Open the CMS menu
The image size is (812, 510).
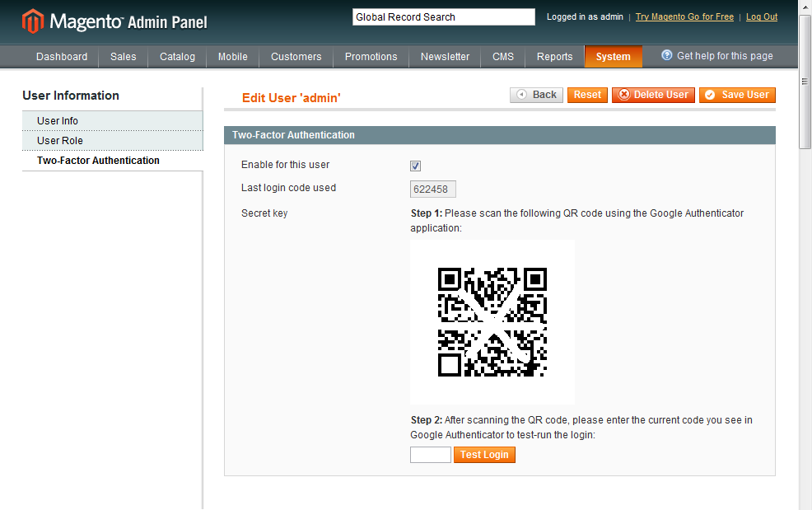tap(503, 57)
